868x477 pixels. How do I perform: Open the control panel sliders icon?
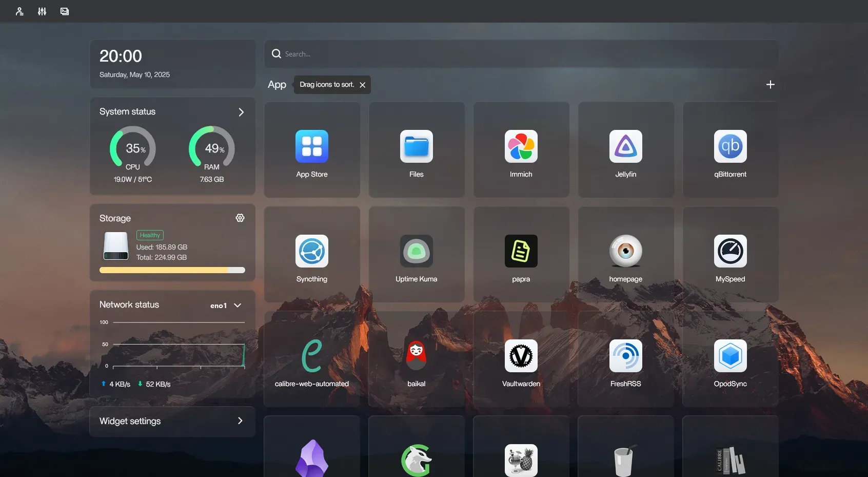coord(42,11)
